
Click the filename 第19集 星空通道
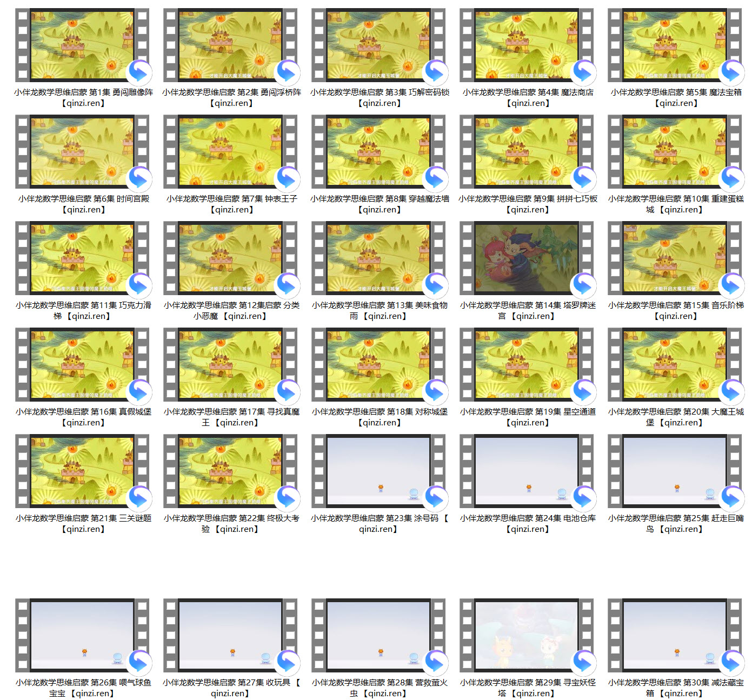(x=528, y=417)
